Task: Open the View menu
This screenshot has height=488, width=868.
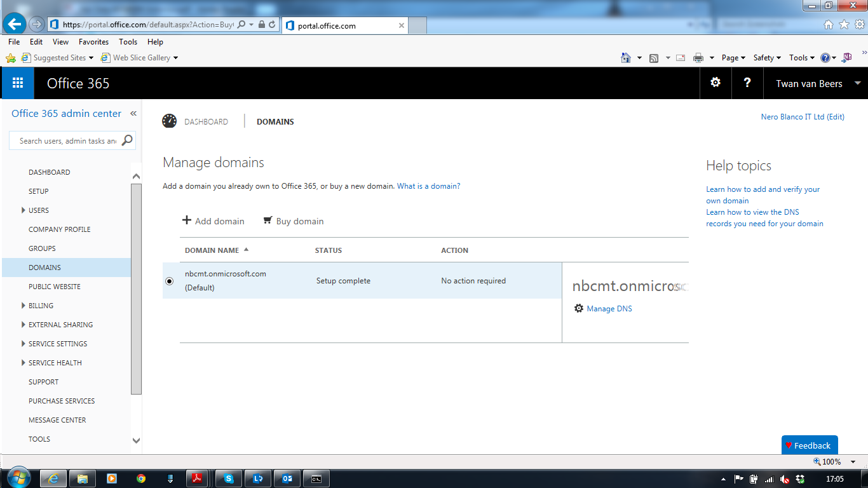Action: pyautogui.click(x=61, y=42)
